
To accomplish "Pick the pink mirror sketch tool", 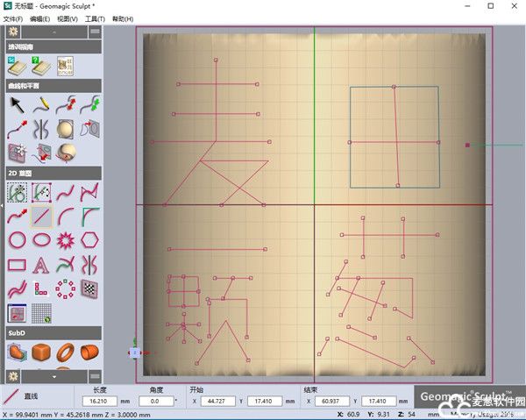I will coord(90,265).
